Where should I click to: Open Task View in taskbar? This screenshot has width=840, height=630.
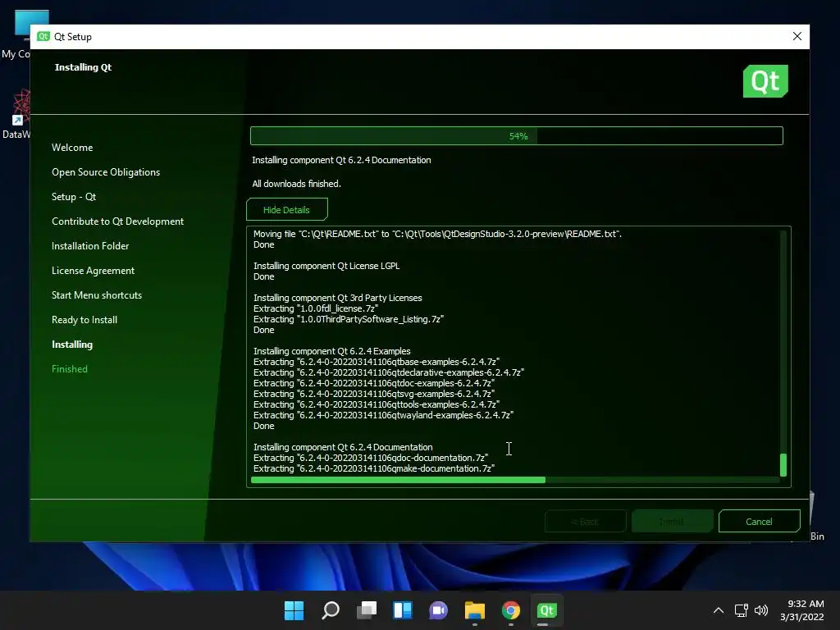(x=367, y=610)
